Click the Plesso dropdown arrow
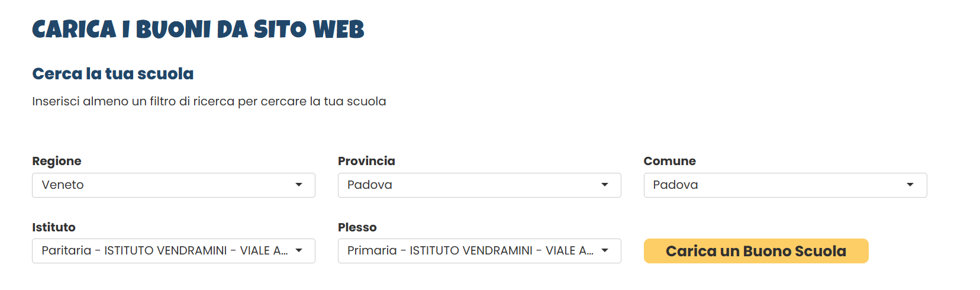The width and height of the screenshot is (980, 290). [x=605, y=251]
